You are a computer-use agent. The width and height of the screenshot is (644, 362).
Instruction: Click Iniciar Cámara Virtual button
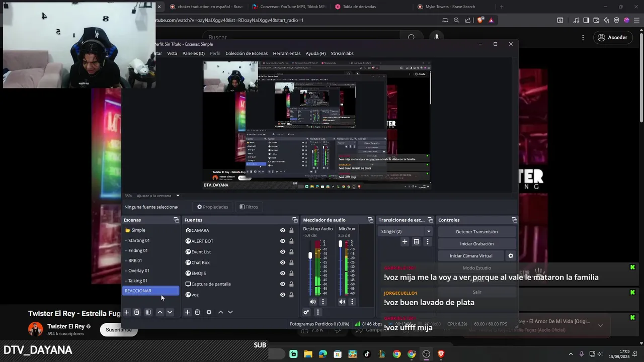click(x=471, y=256)
